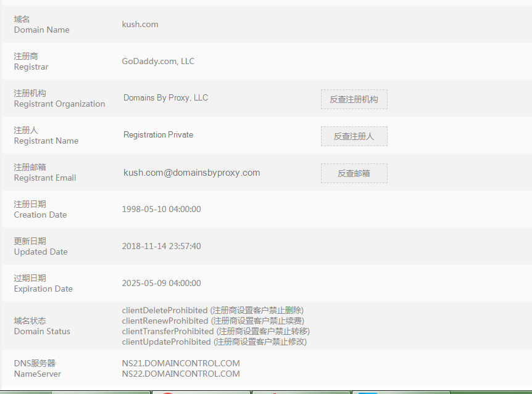Click the 反查注册机构 button

[x=354, y=99]
